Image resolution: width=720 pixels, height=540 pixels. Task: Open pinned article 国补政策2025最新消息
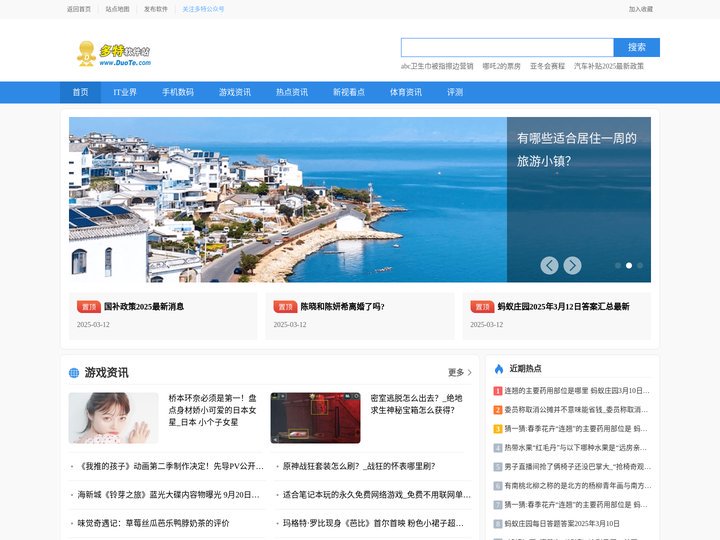pyautogui.click(x=144, y=306)
